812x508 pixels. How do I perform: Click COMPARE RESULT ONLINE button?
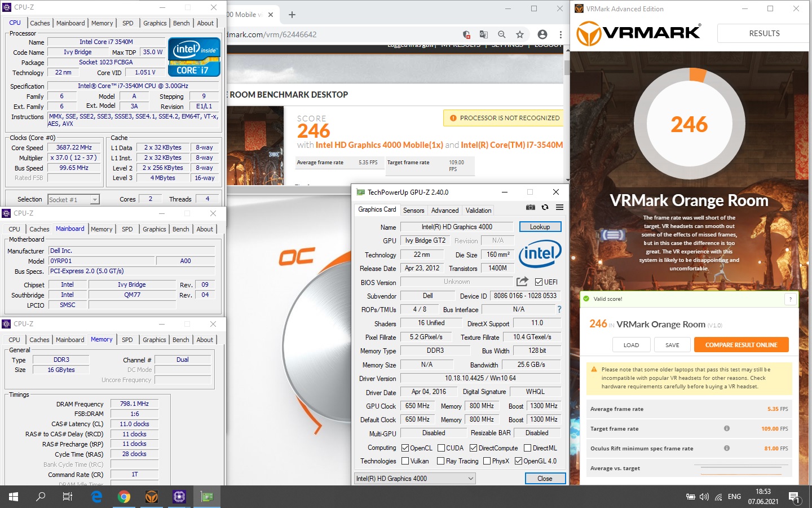(x=742, y=345)
